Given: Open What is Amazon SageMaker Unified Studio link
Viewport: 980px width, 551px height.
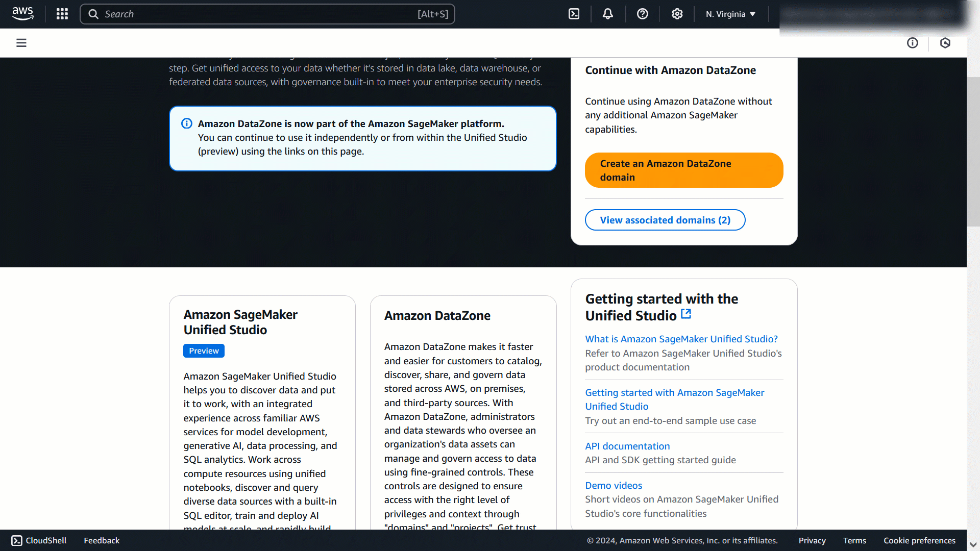Looking at the screenshot, I should (x=681, y=339).
